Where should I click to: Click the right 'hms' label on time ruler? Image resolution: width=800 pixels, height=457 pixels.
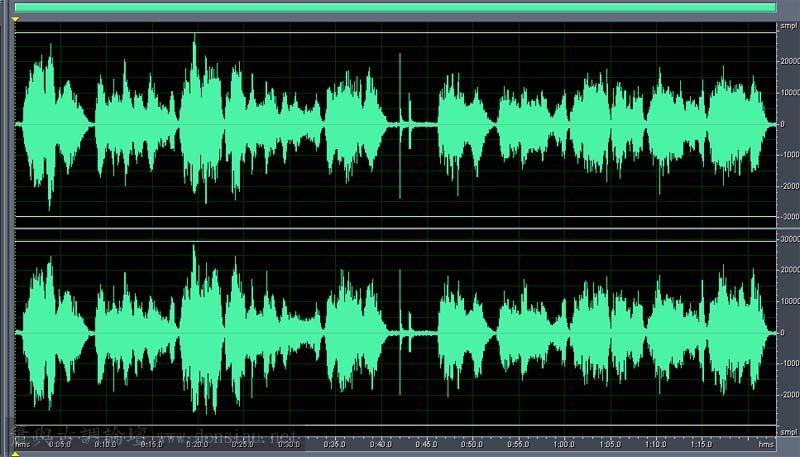766,443
